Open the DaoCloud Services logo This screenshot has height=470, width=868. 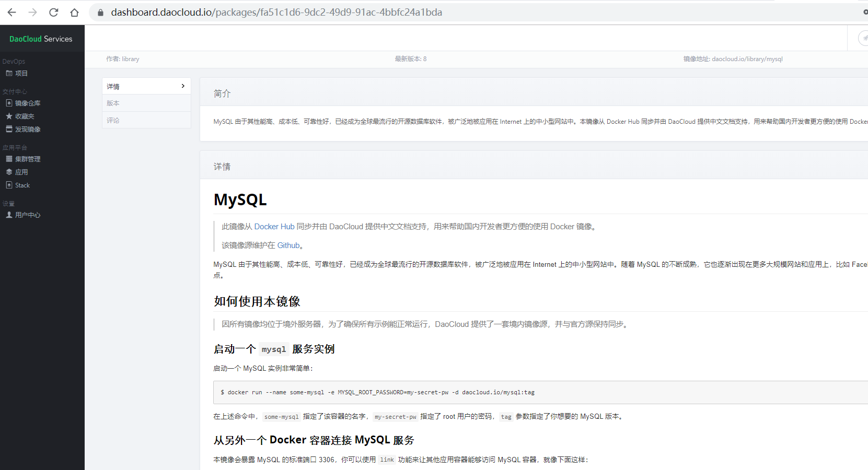point(41,39)
